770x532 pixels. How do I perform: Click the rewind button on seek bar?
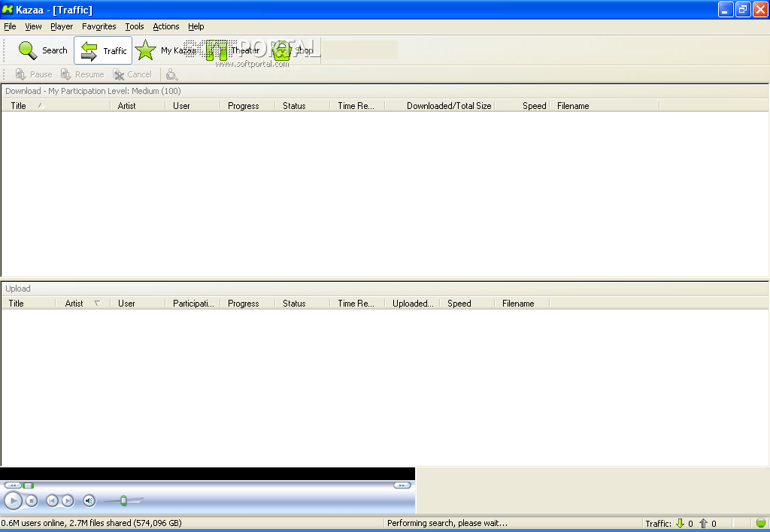(x=13, y=485)
